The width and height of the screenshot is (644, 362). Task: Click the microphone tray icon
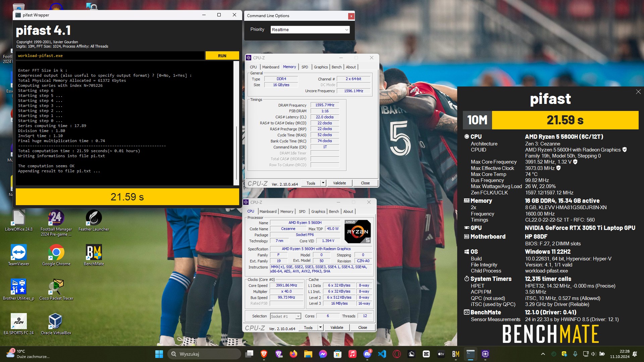tap(575, 354)
